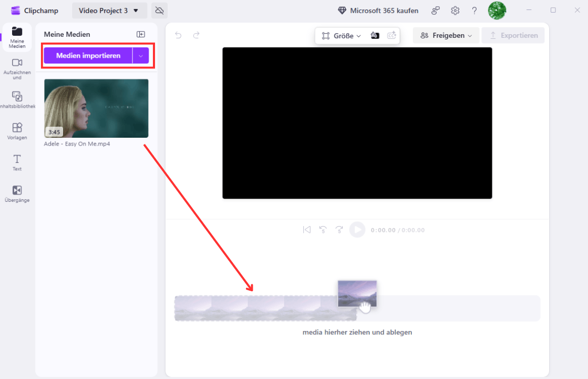Click the Meine Medien panel heading

pyautogui.click(x=67, y=34)
